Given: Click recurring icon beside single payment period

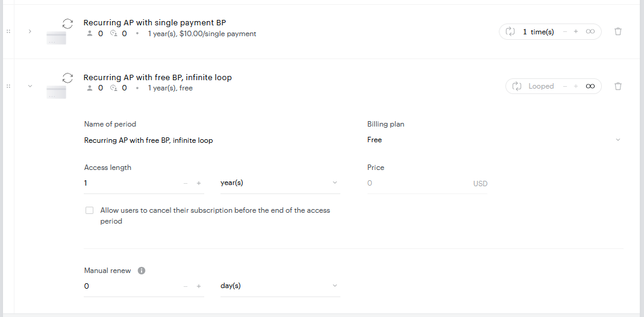Looking at the screenshot, I should (67, 24).
